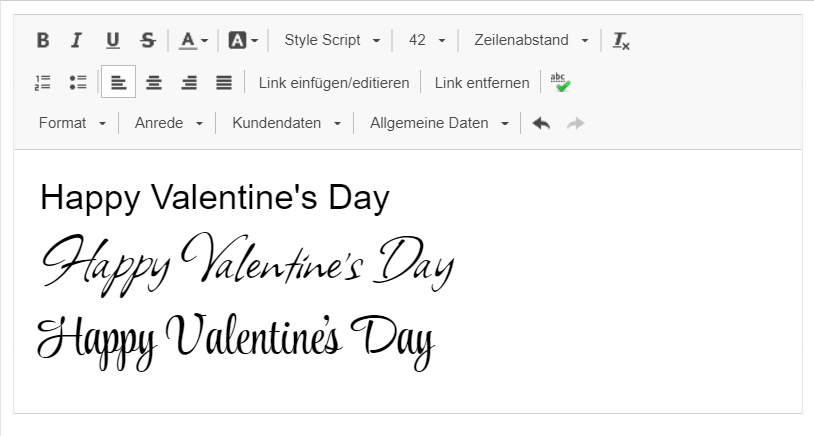The image size is (814, 436).
Task: Open the Style Script font dropdown
Action: tap(332, 40)
